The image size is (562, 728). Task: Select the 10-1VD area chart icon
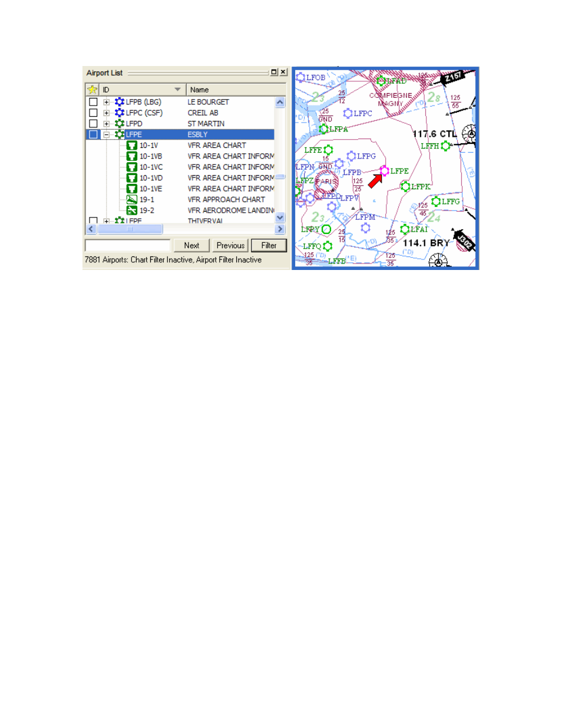coord(132,178)
